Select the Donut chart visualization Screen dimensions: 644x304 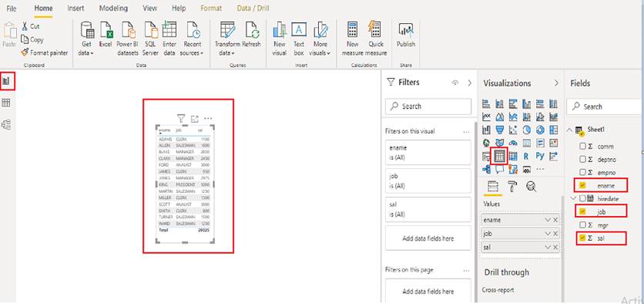[x=540, y=130]
